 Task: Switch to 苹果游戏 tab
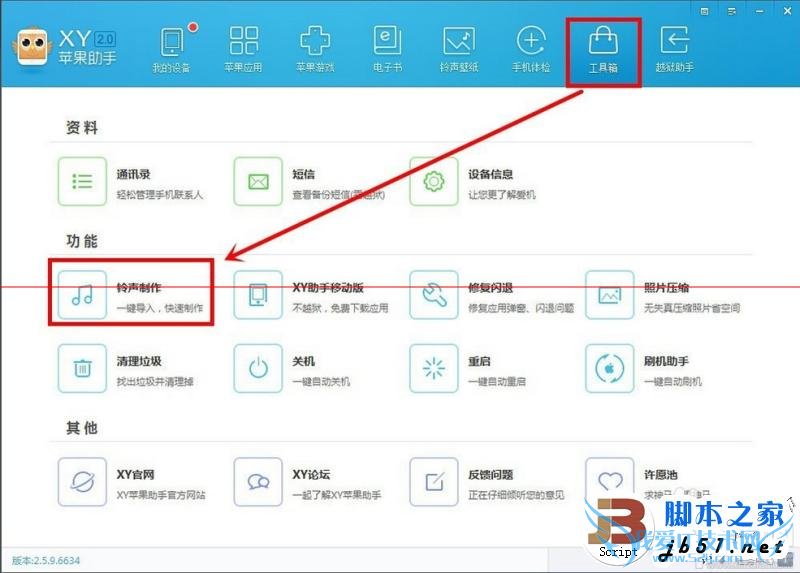(315, 50)
